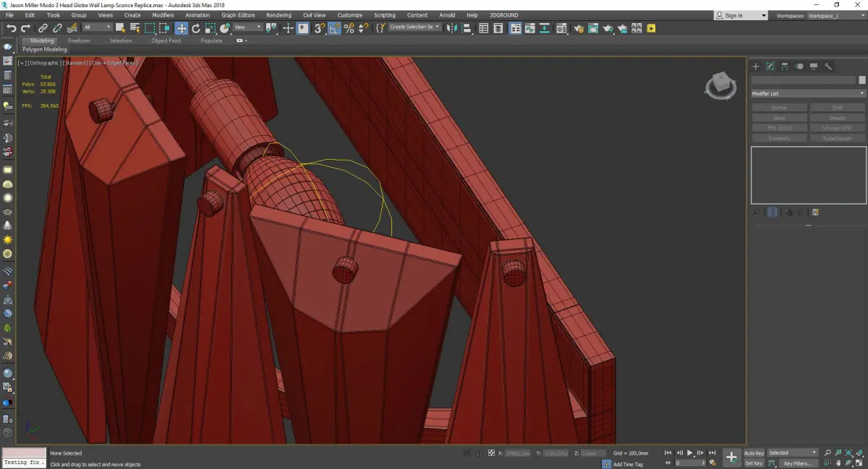This screenshot has height=469, width=868.
Task: Click the Unlink Selection icon
Action: [x=57, y=28]
